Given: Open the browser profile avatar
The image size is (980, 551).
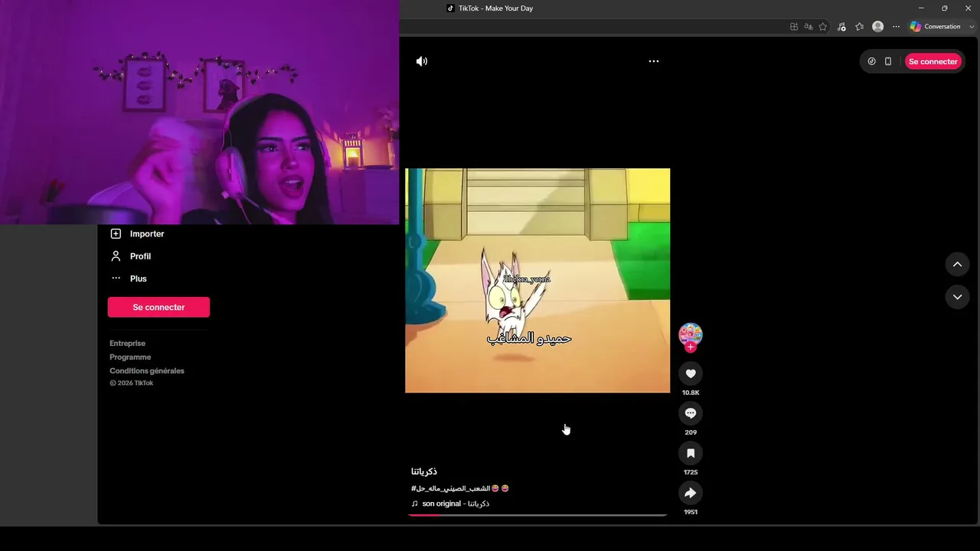Looking at the screenshot, I should pos(878,27).
